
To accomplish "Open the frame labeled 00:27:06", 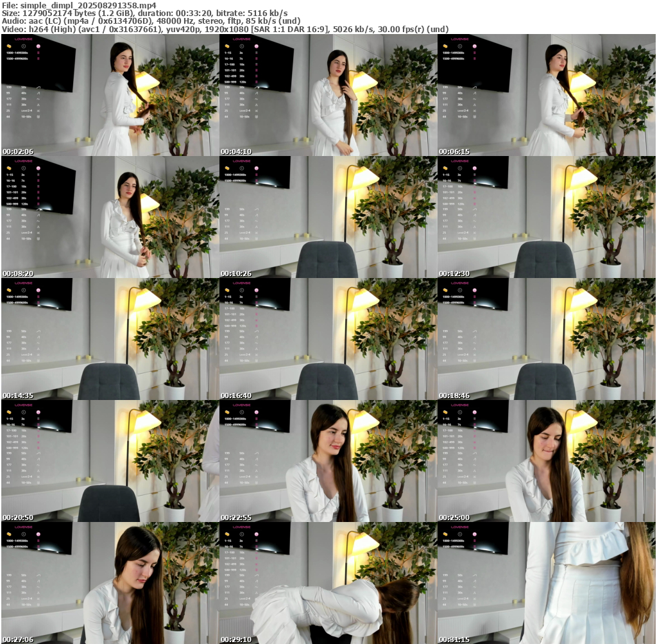I will (110, 583).
